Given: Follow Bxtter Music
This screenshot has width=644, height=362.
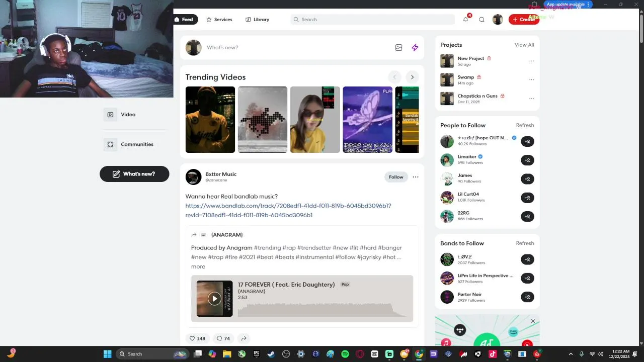Looking at the screenshot, I should click(x=396, y=177).
